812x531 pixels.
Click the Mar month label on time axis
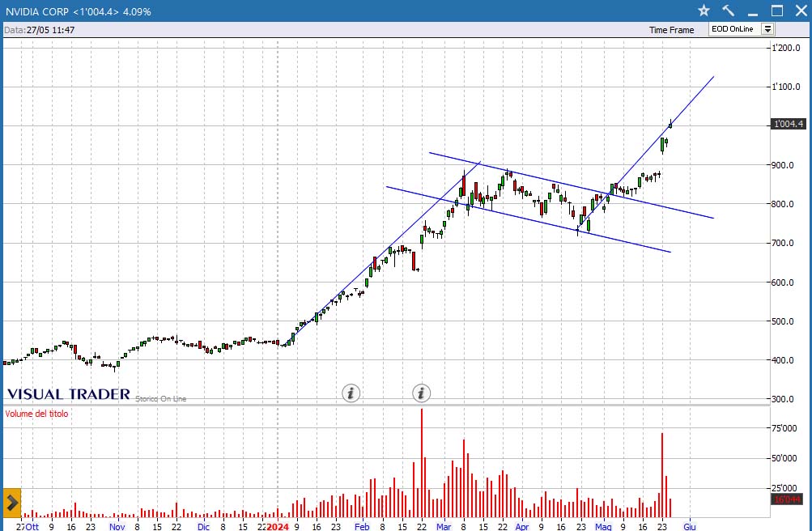pos(444,526)
